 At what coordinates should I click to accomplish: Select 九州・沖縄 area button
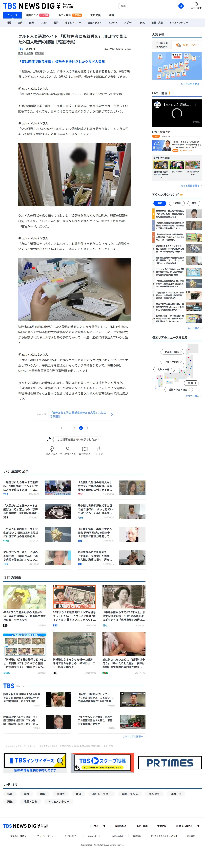pyautogui.click(x=164, y=369)
